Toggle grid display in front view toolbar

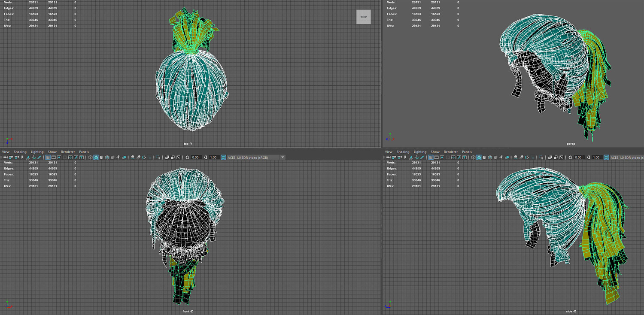(48, 157)
